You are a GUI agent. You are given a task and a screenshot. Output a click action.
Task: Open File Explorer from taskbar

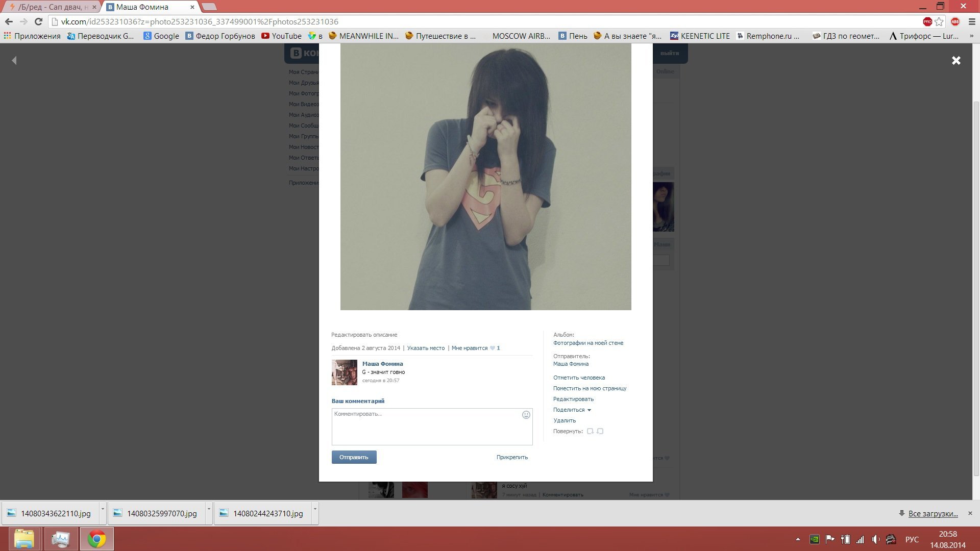[x=24, y=539]
